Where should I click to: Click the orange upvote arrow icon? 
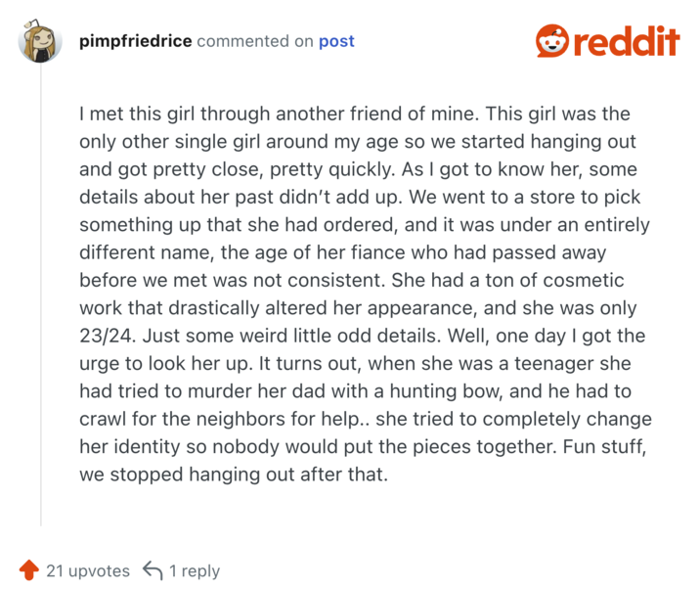[x=28, y=570]
